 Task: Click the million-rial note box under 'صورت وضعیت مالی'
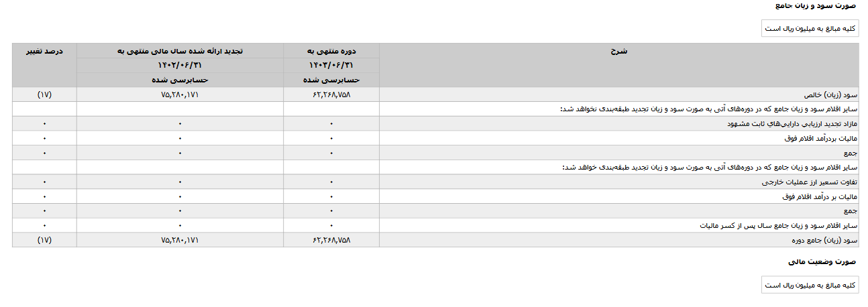pos(810,285)
